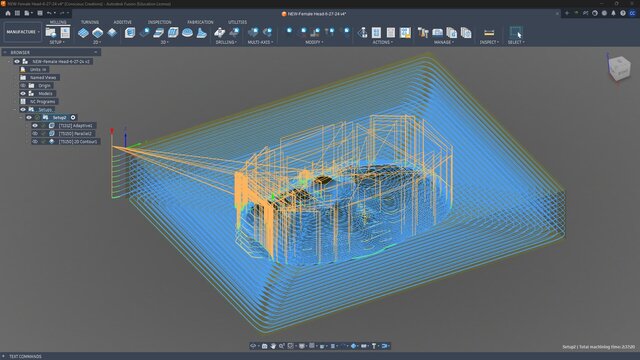
Task: Switch to the ADDITIVE tab
Action: pos(122,22)
